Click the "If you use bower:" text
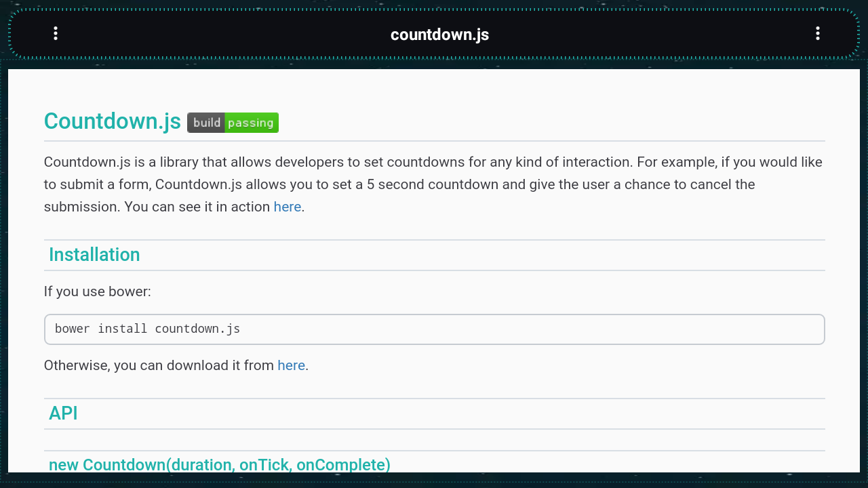 97,291
